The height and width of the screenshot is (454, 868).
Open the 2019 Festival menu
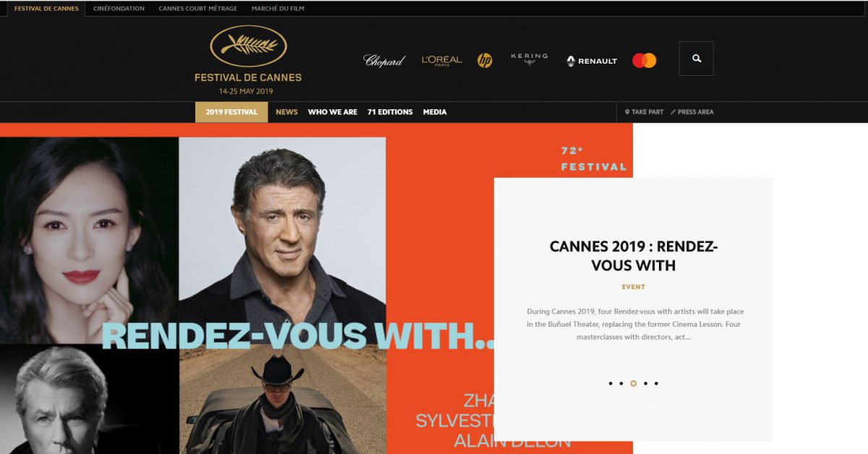click(x=231, y=112)
